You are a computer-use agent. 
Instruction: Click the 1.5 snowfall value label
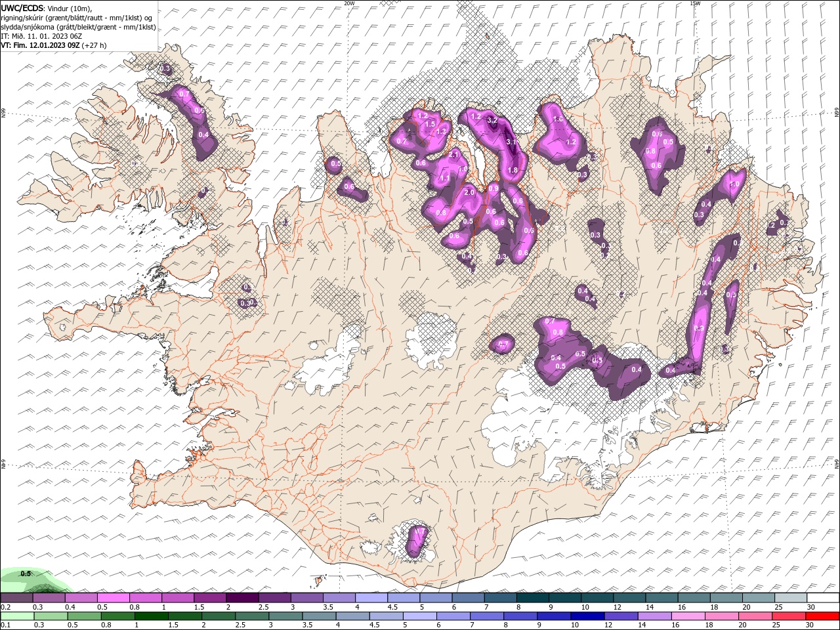(x=430, y=124)
